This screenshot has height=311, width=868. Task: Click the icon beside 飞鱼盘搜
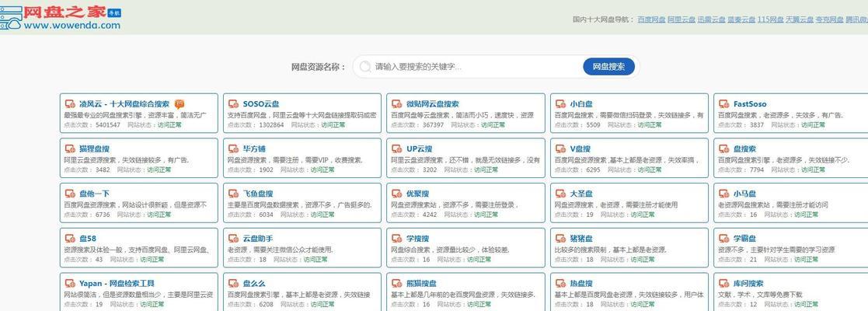[233, 194]
